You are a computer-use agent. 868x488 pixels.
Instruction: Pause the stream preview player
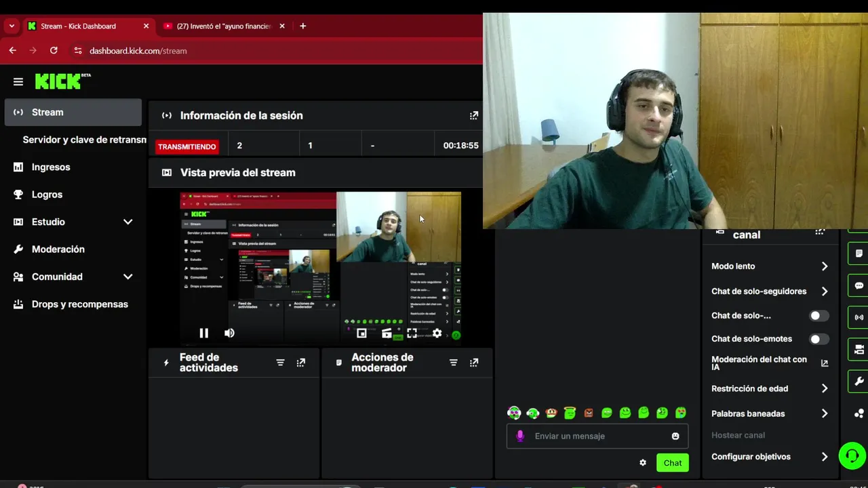(203, 333)
